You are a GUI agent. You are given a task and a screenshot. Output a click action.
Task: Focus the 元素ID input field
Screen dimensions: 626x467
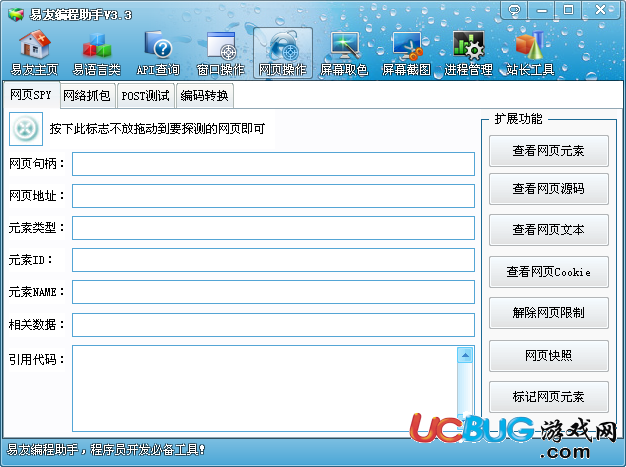pyautogui.click(x=273, y=260)
